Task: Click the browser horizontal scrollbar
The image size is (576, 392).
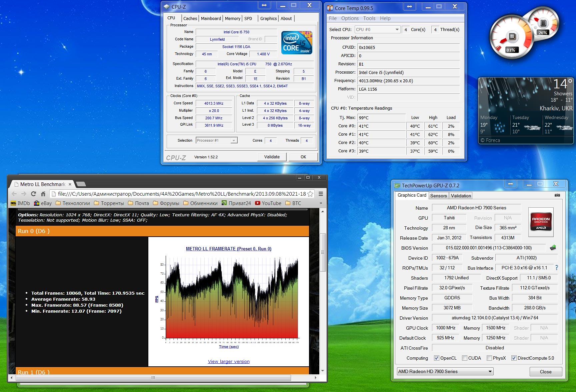Action: pos(153,378)
